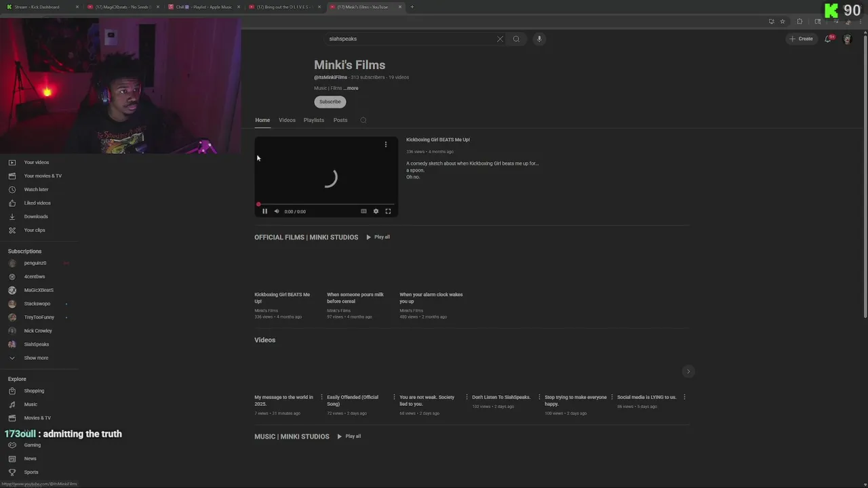Open SiahSpeaks subscription
The image size is (868, 488).
[38, 344]
